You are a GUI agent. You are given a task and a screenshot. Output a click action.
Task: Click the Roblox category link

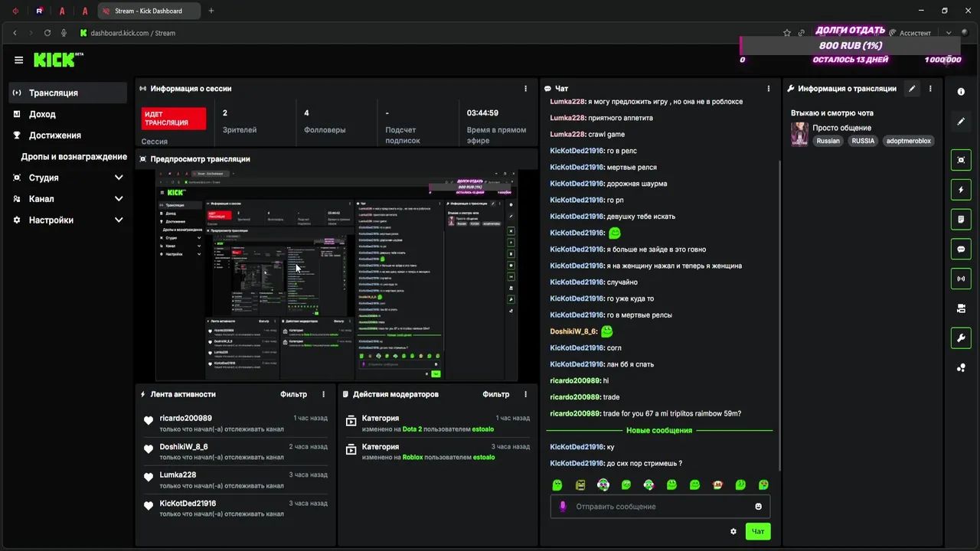point(413,458)
